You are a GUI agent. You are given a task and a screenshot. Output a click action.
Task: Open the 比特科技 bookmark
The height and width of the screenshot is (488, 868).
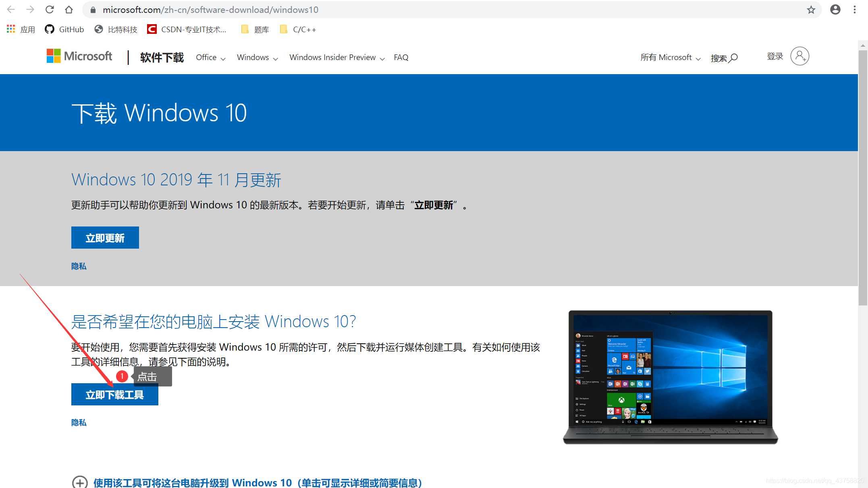pyautogui.click(x=116, y=29)
